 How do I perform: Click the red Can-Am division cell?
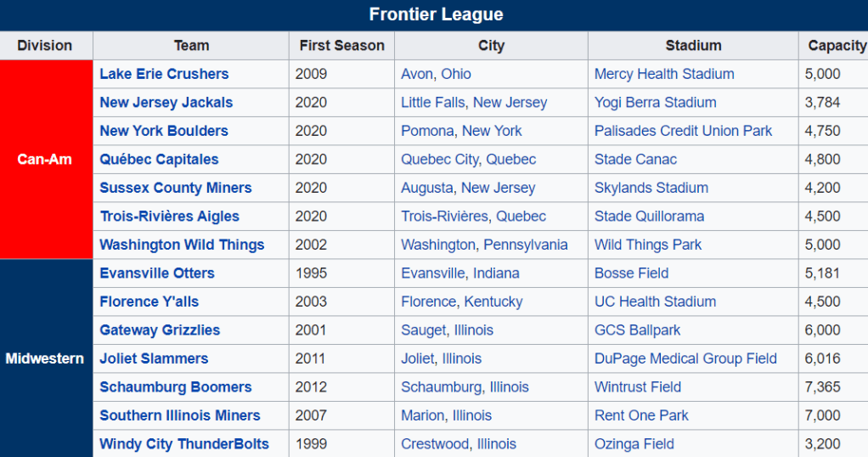tap(46, 160)
